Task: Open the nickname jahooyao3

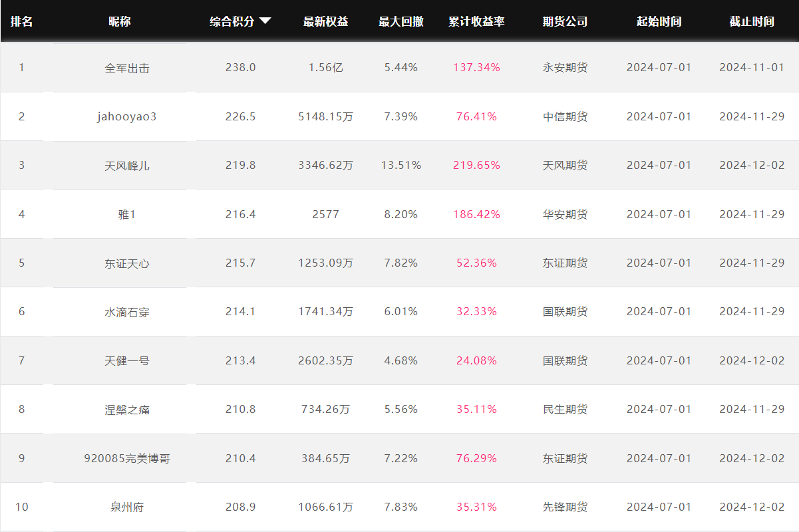Action: (127, 116)
